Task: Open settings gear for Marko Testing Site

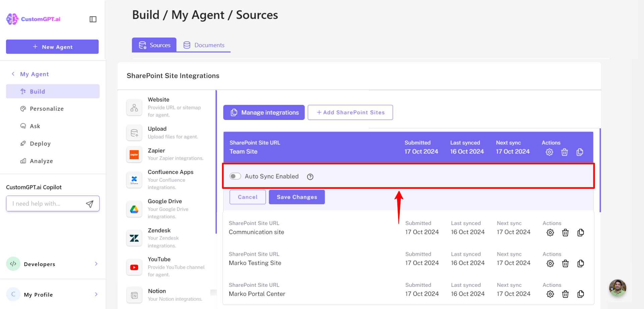Action: pyautogui.click(x=550, y=263)
